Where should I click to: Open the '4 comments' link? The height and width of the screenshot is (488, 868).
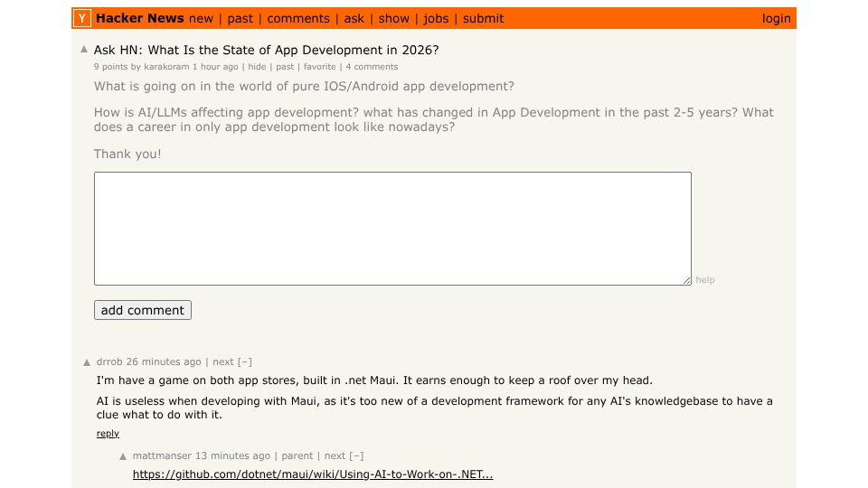372,67
